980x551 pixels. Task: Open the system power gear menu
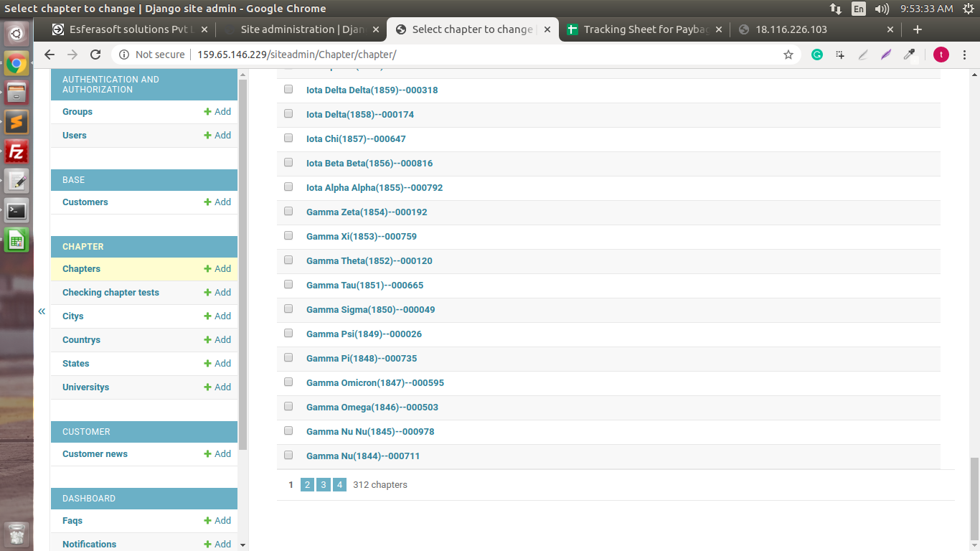click(x=968, y=9)
